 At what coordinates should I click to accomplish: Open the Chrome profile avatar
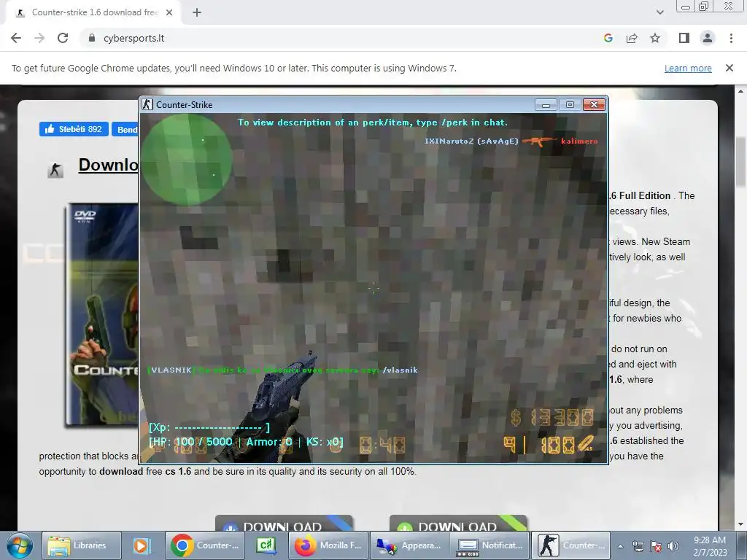[x=708, y=38]
